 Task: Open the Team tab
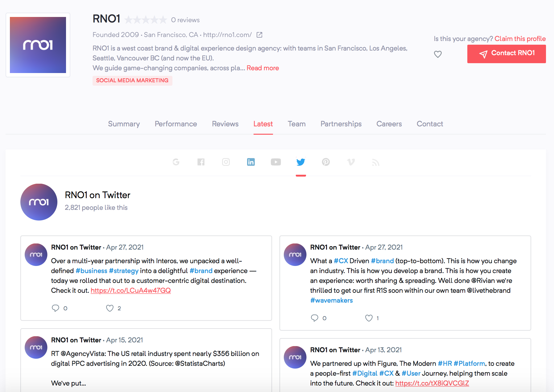297,124
